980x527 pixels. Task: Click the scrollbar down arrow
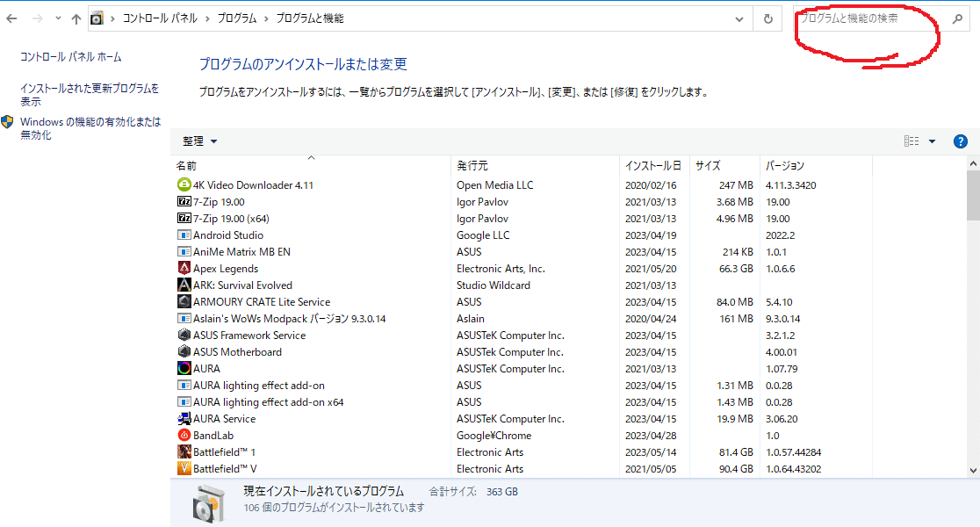(x=973, y=471)
